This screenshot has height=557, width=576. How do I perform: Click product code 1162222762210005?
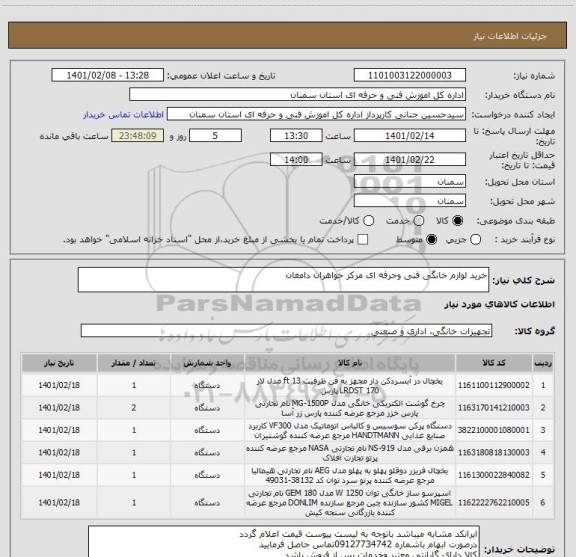pos(494,502)
